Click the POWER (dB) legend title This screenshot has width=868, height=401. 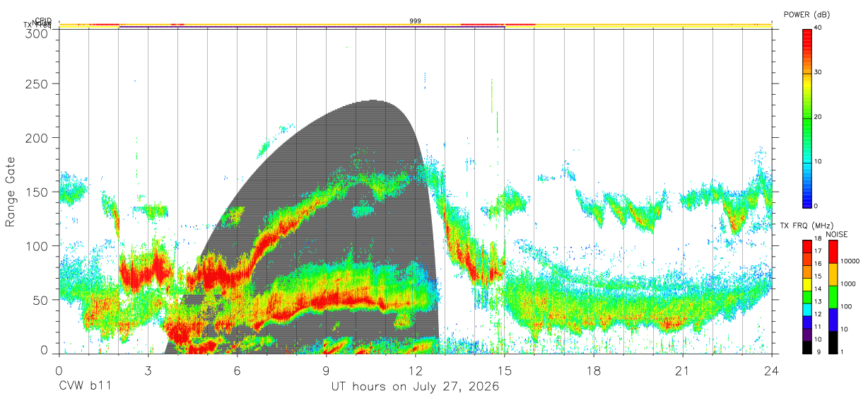coord(807,14)
